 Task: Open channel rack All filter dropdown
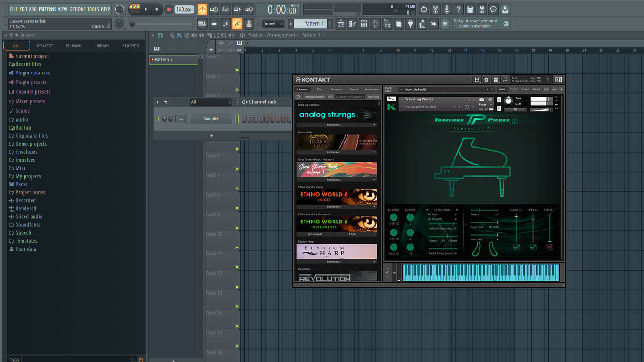[211, 102]
